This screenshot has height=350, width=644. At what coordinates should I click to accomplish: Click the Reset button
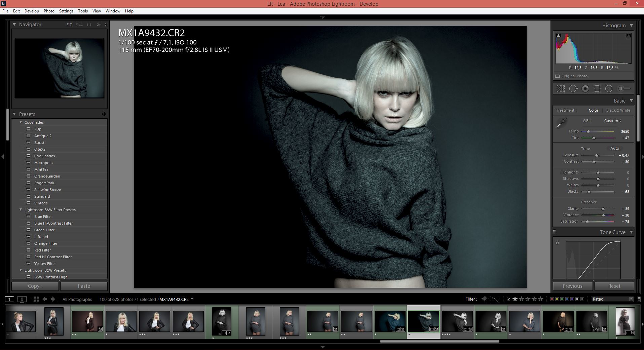(614, 286)
